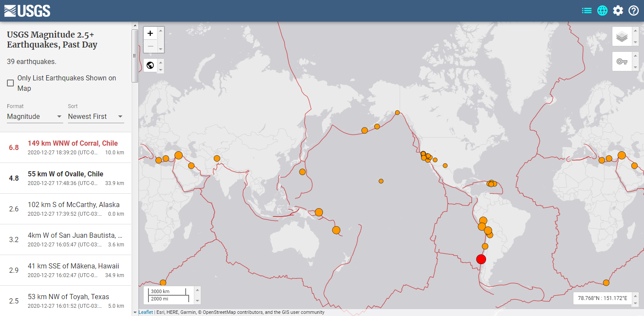644x316 pixels.
Task: Collapse the coordinates display arrow
Action: 635,296
